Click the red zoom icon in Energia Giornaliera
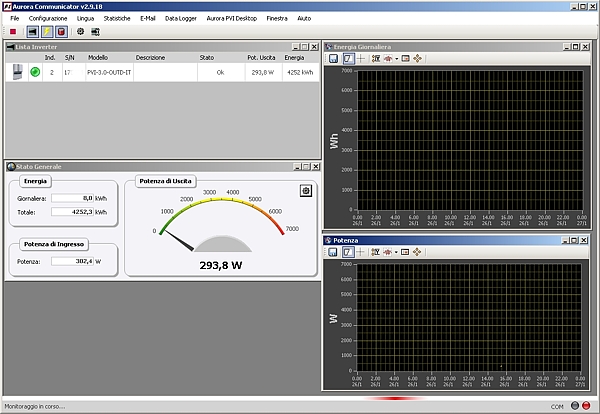 [388, 59]
